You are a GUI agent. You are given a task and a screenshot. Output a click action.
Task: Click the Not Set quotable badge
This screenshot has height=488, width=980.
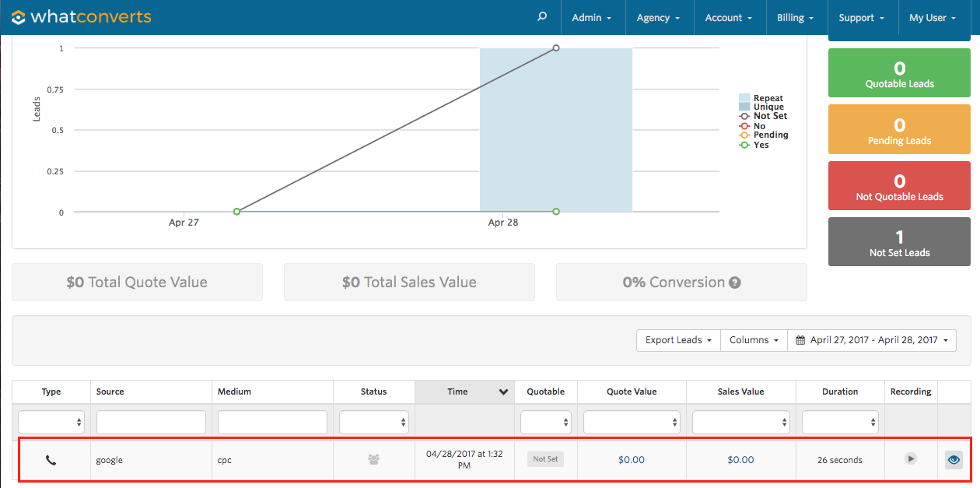coord(545,459)
